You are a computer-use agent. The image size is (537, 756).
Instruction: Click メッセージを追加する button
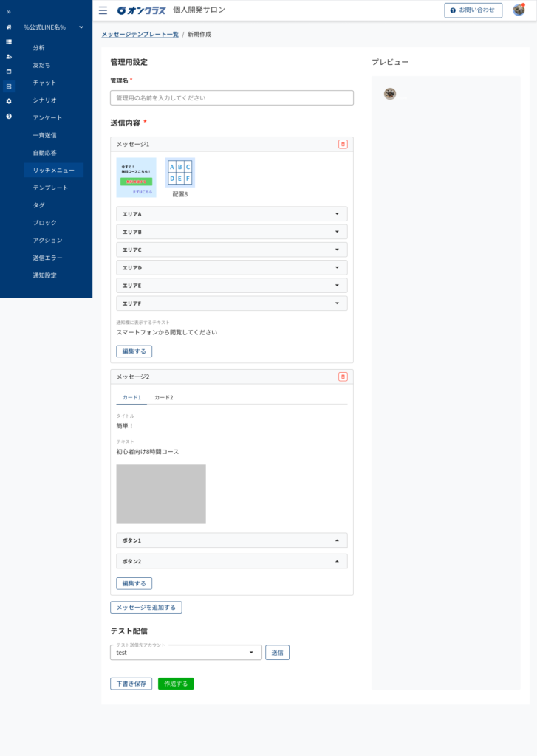pyautogui.click(x=146, y=608)
